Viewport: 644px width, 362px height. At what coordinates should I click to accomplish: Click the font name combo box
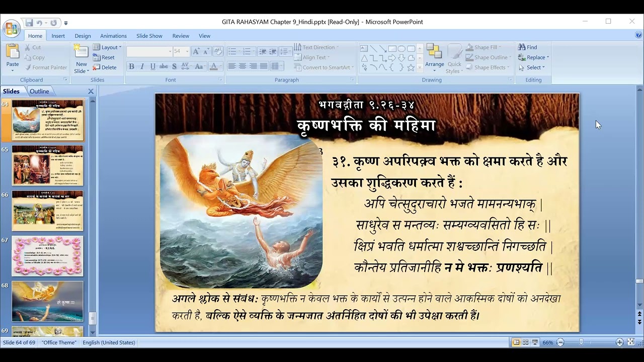[149, 51]
